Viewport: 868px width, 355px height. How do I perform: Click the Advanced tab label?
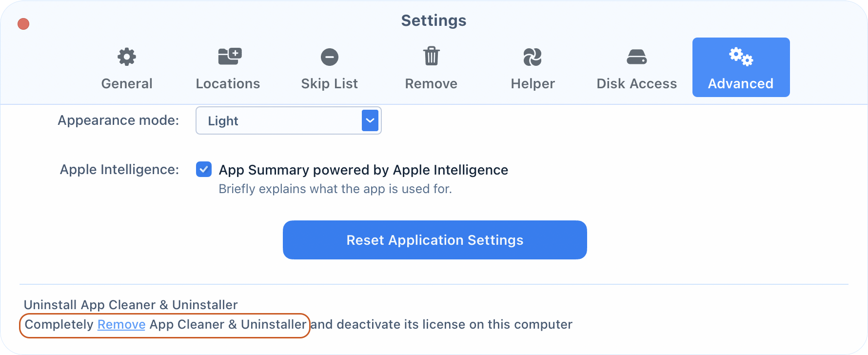(741, 84)
